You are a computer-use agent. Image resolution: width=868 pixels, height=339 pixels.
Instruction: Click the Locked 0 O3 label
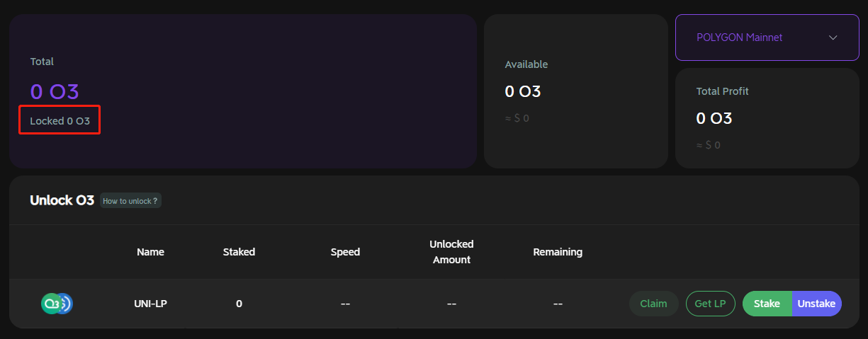click(x=60, y=121)
